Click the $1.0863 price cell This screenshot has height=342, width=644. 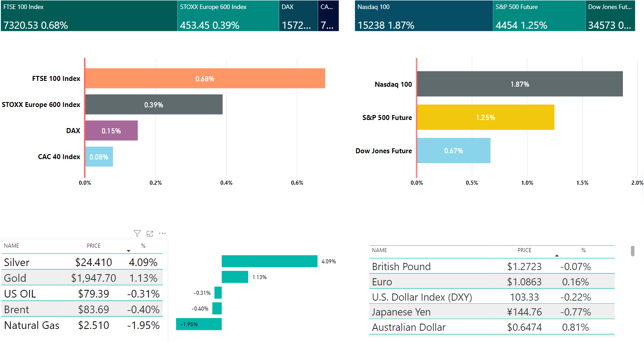click(524, 282)
